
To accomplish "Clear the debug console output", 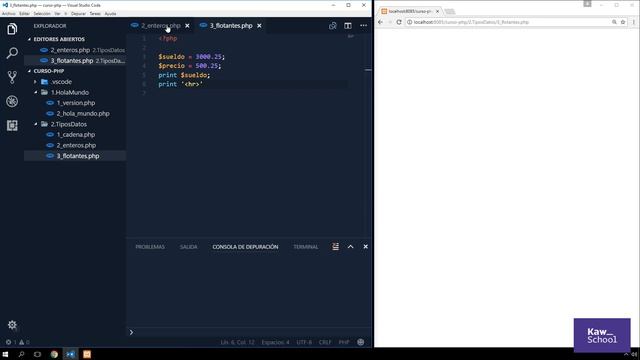I will 335,247.
